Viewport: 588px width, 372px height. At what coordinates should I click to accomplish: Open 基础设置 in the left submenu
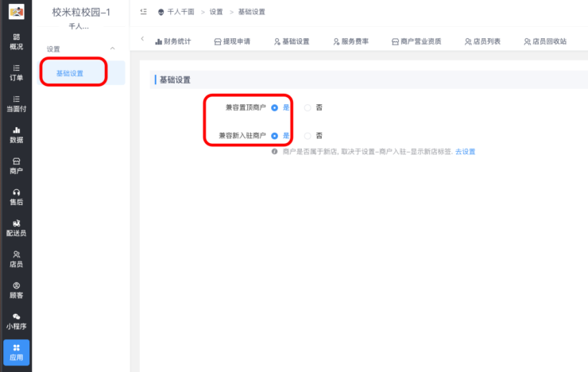click(81, 73)
